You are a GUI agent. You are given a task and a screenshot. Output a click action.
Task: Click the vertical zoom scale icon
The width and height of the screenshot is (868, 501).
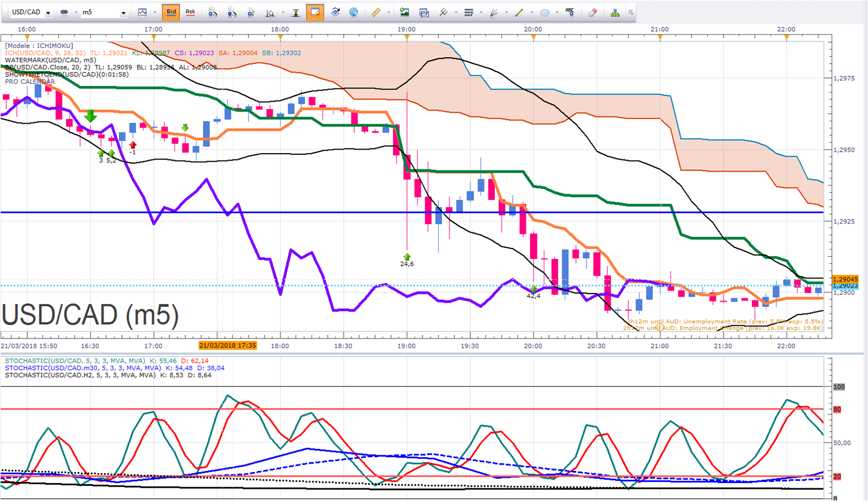(270, 13)
